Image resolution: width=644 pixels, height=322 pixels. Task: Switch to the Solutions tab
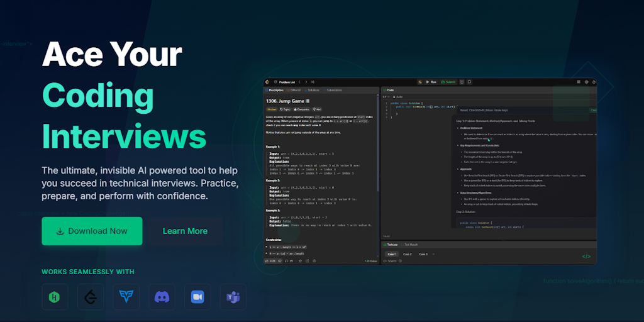tap(312, 90)
